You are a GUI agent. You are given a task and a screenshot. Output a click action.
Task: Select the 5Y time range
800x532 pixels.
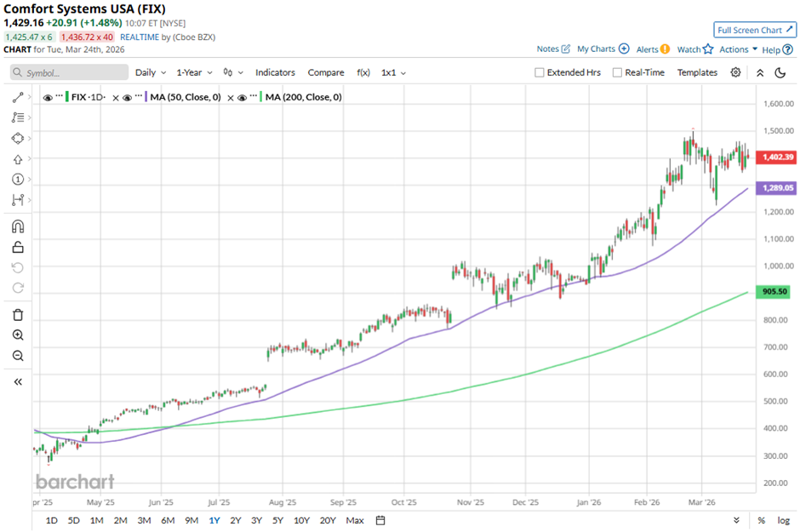[x=277, y=520]
